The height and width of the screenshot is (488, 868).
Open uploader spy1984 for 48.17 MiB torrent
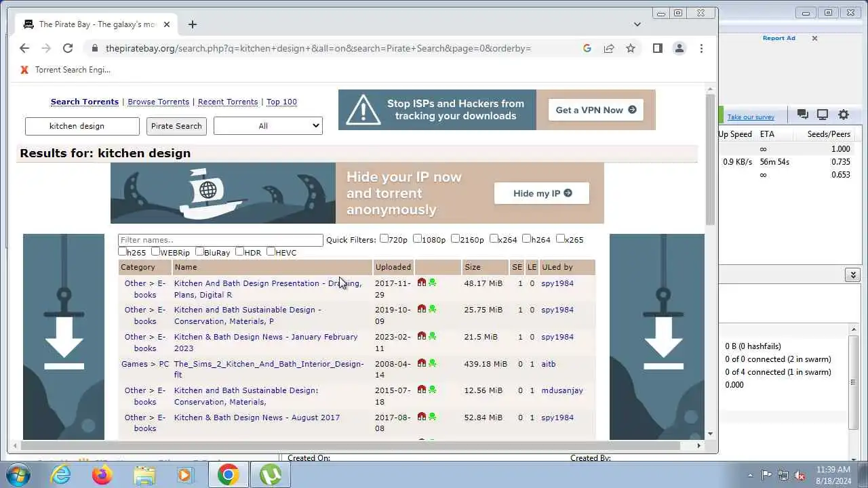point(557,283)
